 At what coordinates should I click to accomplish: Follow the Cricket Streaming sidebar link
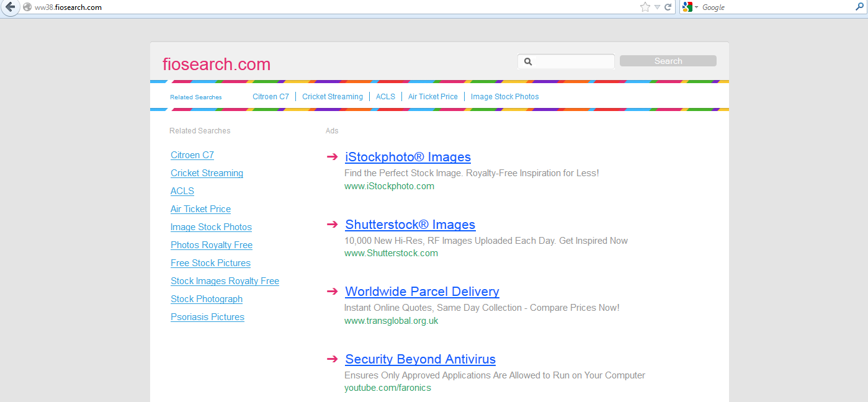[207, 173]
